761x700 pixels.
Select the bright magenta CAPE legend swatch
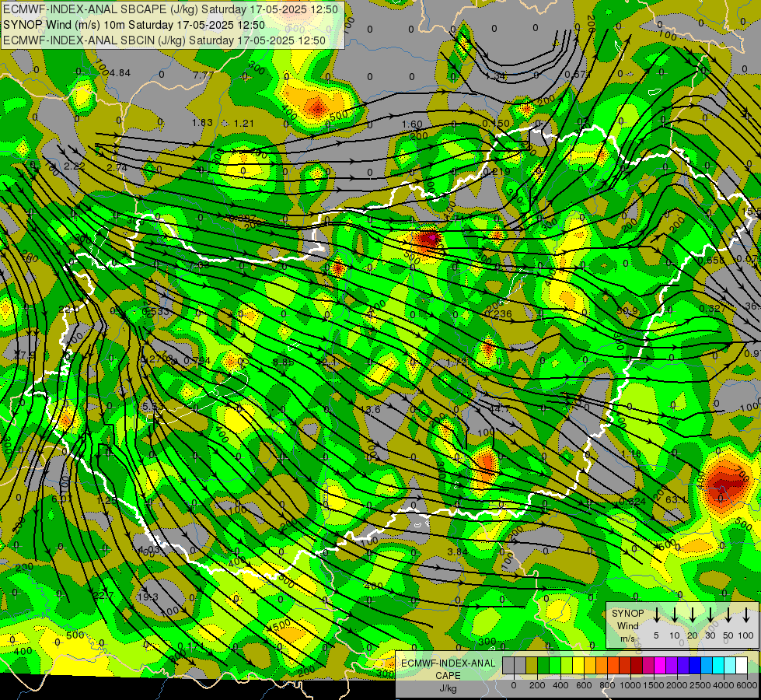pyautogui.click(x=660, y=665)
